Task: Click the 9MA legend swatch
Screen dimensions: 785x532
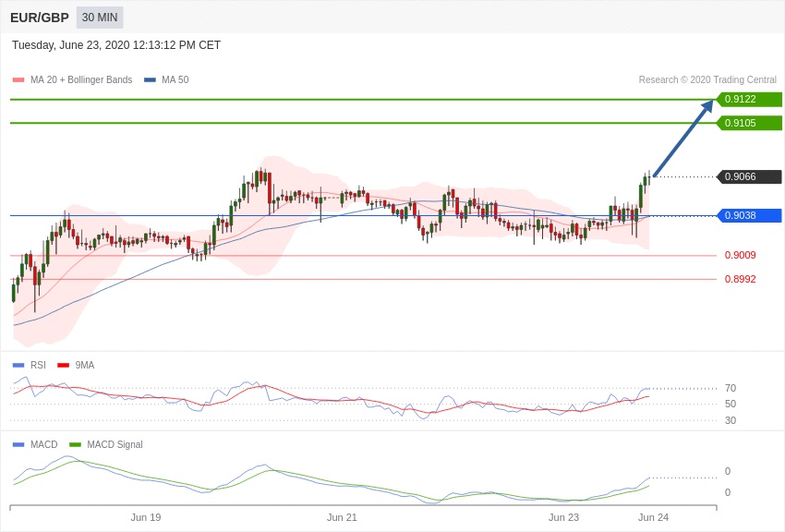Action: (63, 366)
